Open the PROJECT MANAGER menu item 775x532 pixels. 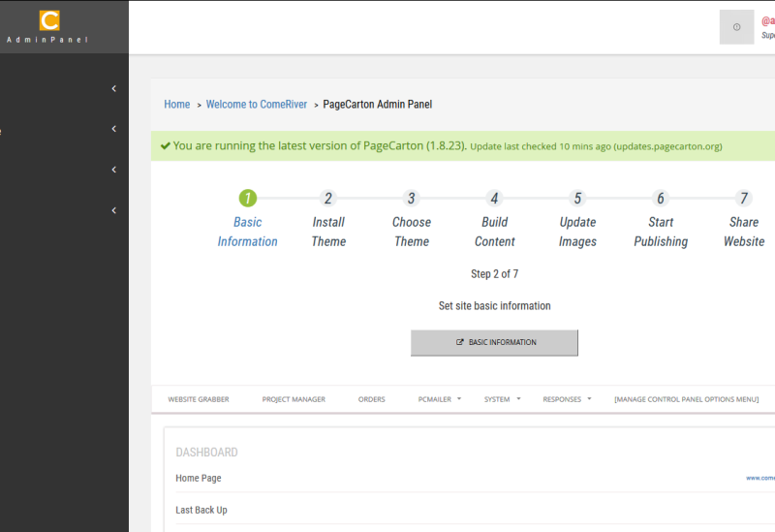point(294,399)
